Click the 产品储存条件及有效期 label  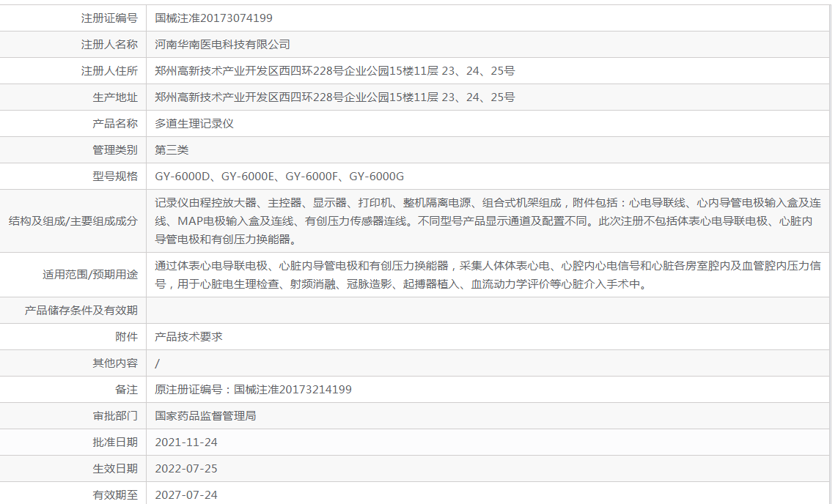pos(81,310)
